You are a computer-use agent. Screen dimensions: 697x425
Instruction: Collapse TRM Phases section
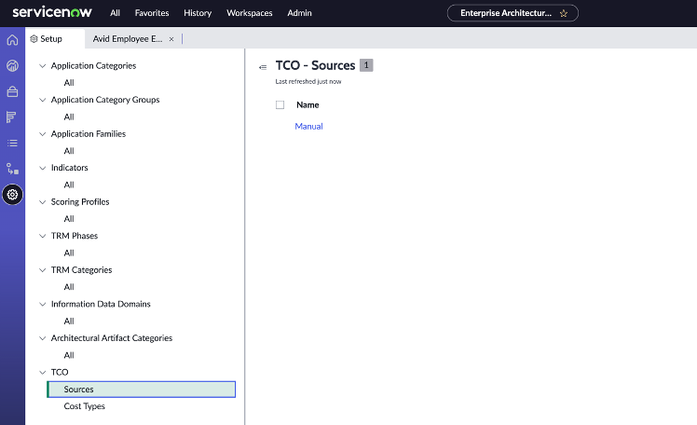43,236
